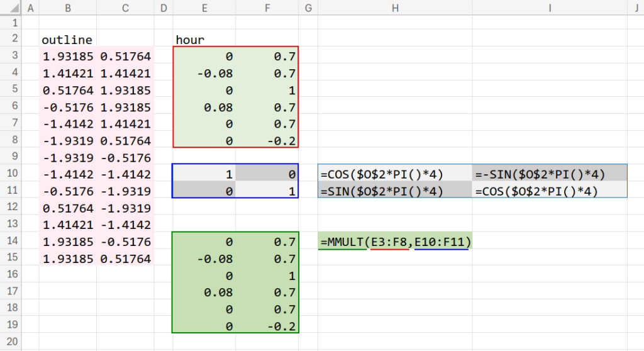Click the column E header
This screenshot has height=351, width=644.
click(204, 8)
